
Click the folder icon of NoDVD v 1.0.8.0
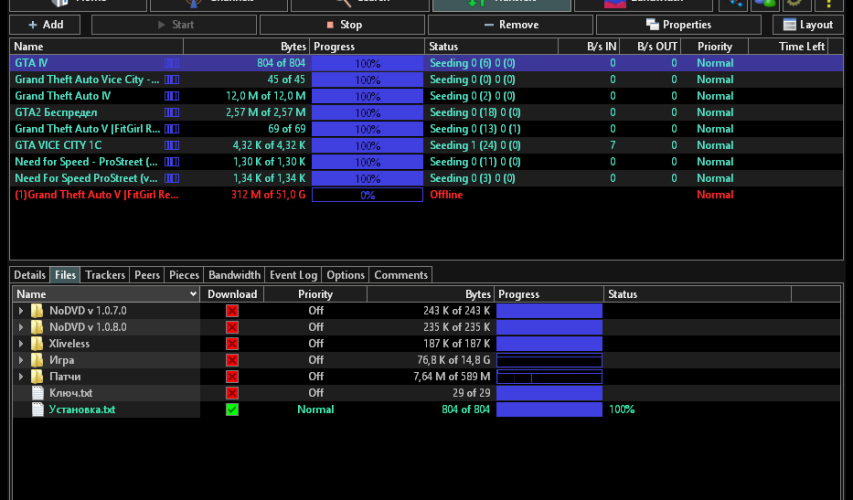(37, 327)
